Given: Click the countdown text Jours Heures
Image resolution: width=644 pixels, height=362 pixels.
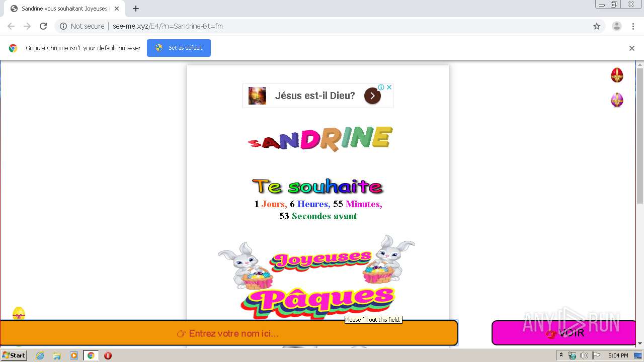Looking at the screenshot, I should tap(318, 204).
